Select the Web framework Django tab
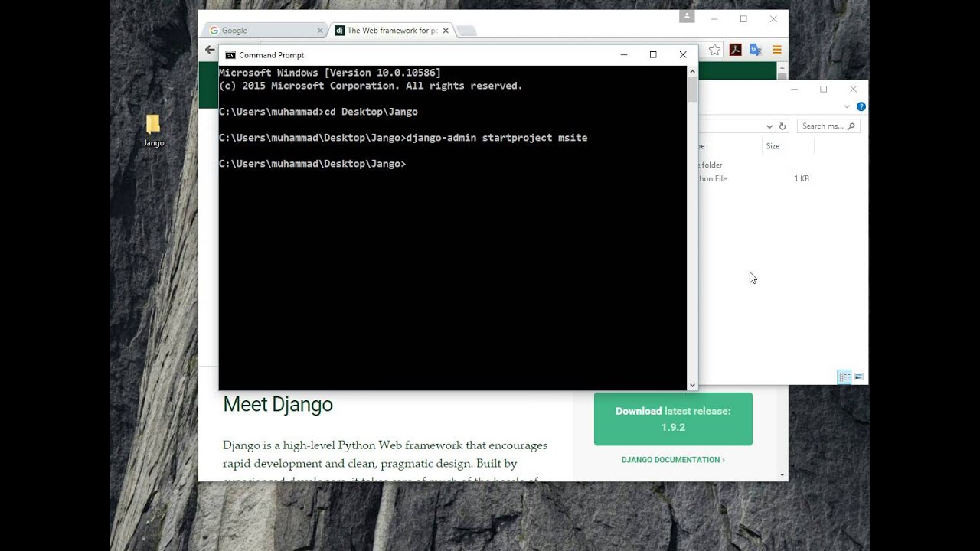 point(392,31)
